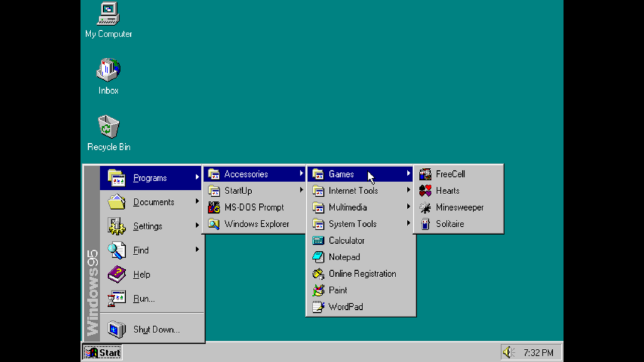Screen dimensions: 644x362
Task: Choose Shut Down... in Start menu
Action: coord(152,329)
